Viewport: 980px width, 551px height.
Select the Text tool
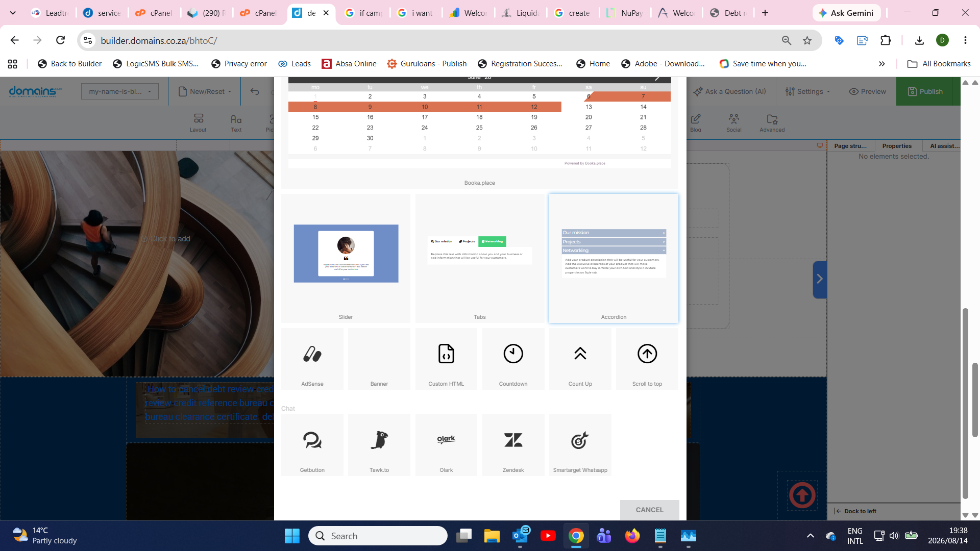pyautogui.click(x=236, y=122)
